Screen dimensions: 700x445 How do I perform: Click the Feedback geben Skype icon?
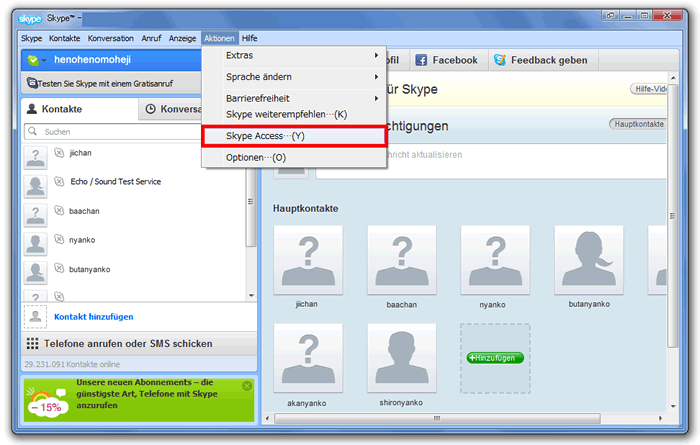(x=500, y=60)
